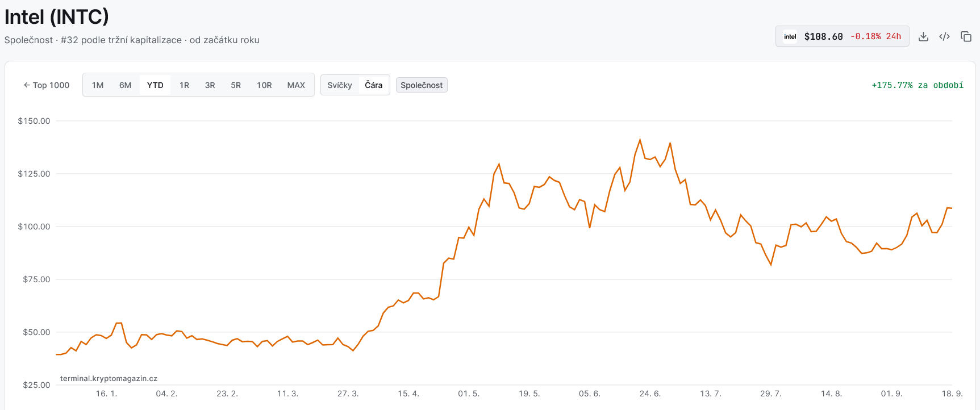Show the MAX time range
This screenshot has height=410, width=980.
[x=296, y=85]
